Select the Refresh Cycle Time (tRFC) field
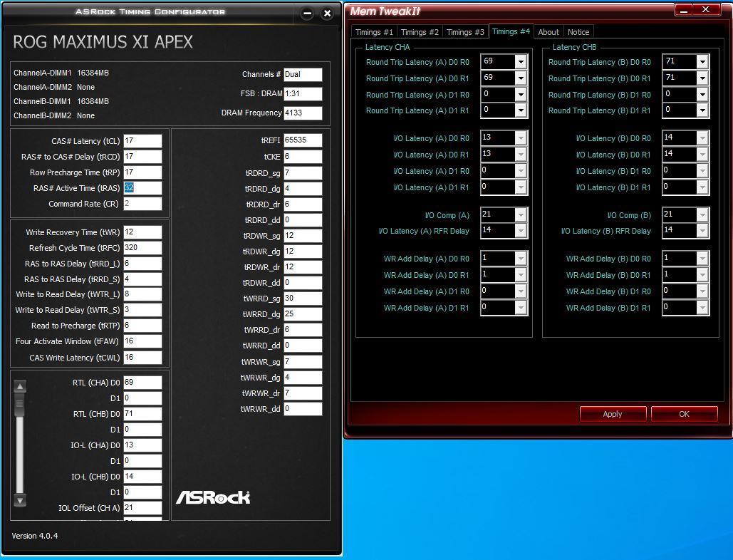The height and width of the screenshot is (560, 733). point(142,248)
